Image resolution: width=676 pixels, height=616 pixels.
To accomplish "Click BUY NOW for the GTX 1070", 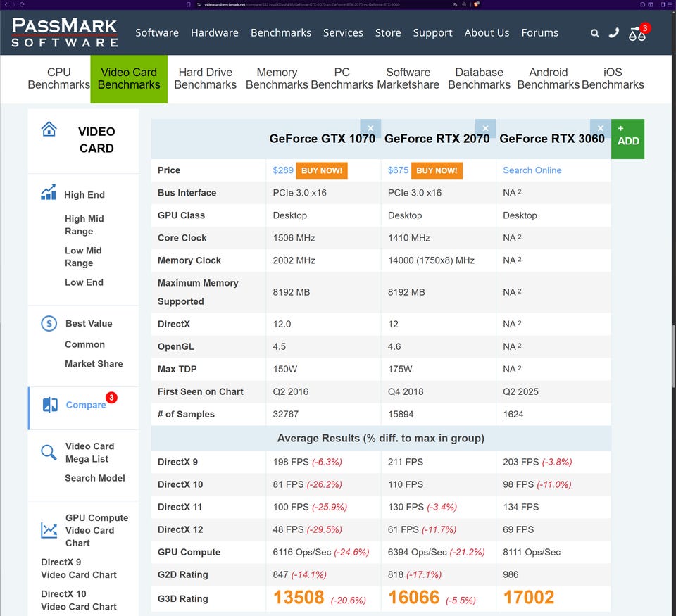I will (322, 170).
